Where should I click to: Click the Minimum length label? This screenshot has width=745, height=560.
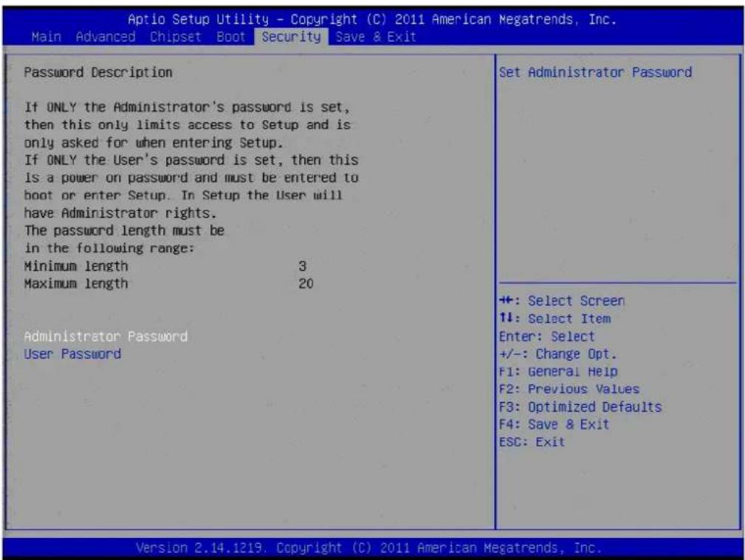coord(76,266)
